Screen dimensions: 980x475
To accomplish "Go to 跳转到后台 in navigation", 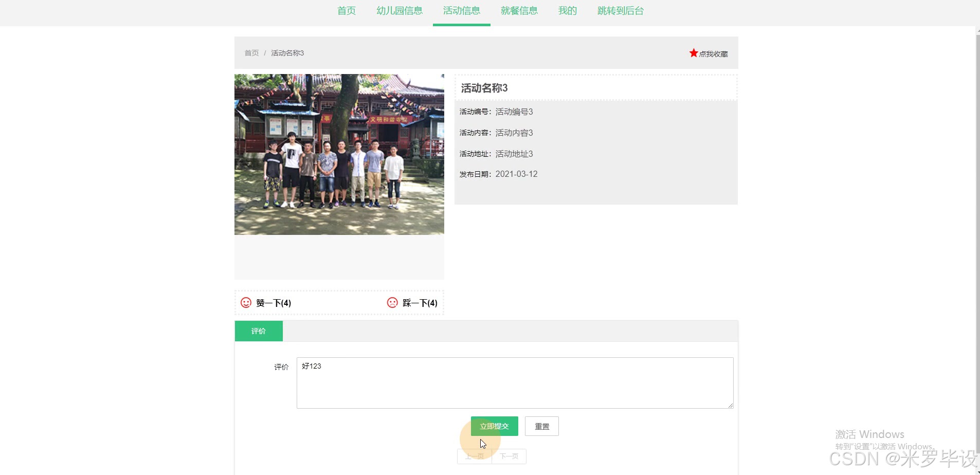I will pyautogui.click(x=621, y=11).
